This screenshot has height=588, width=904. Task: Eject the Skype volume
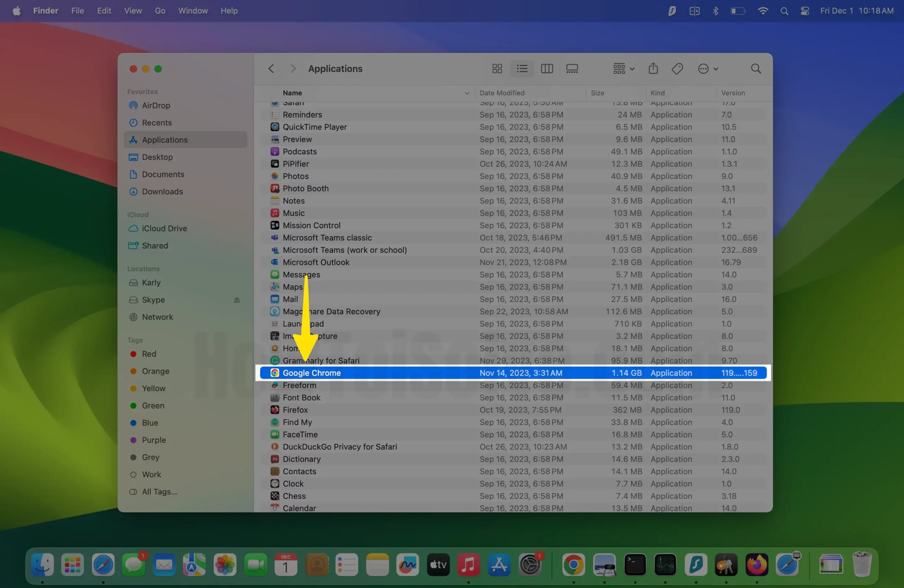(x=237, y=300)
